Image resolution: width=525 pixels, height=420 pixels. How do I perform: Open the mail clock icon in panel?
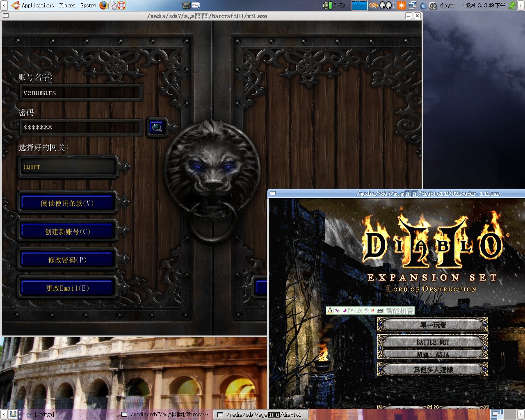[112, 5]
